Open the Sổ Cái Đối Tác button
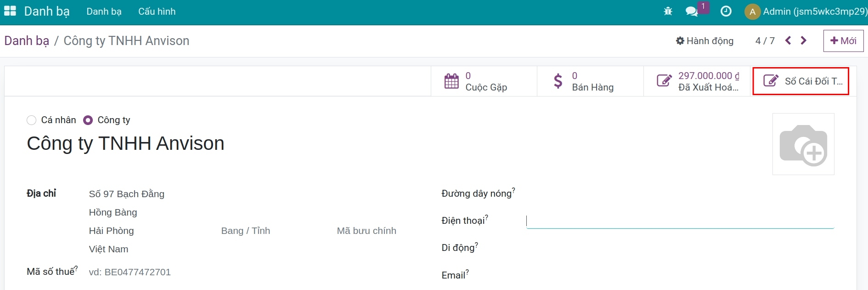Image resolution: width=868 pixels, height=290 pixels. coord(800,81)
